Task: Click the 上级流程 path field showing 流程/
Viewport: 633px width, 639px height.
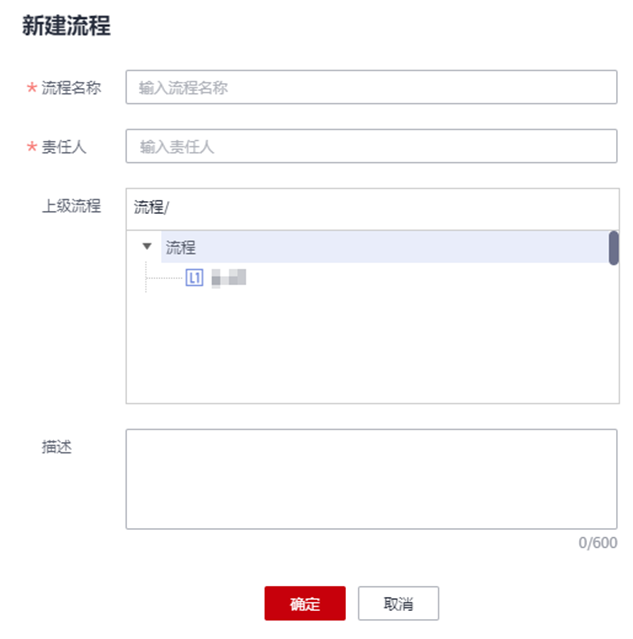Action: [x=370, y=207]
